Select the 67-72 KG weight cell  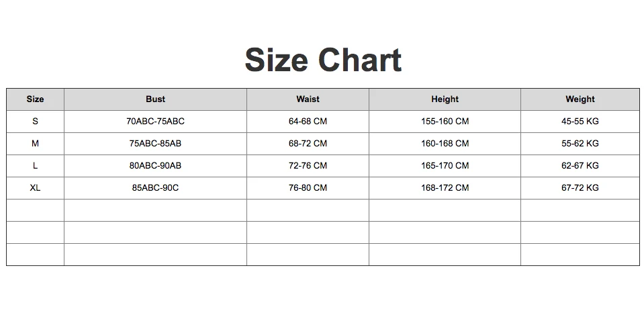(580, 188)
